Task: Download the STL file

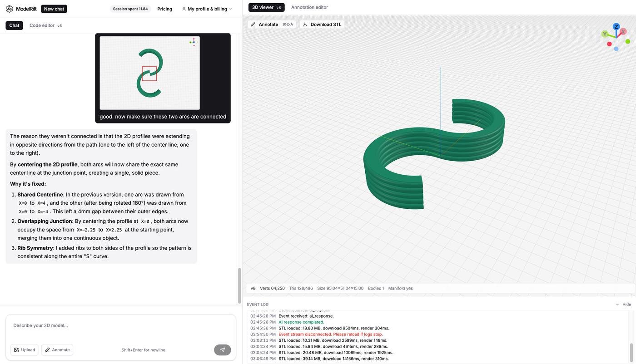Action: (322, 25)
